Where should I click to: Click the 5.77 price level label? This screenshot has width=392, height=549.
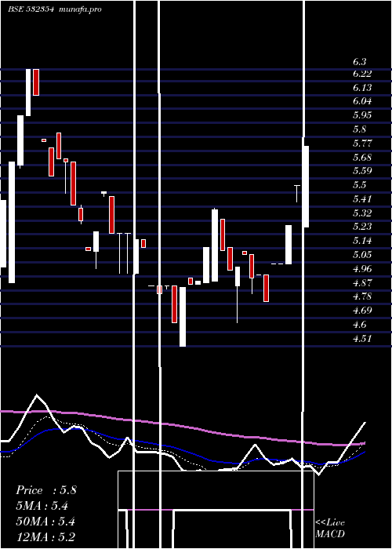click(362, 144)
